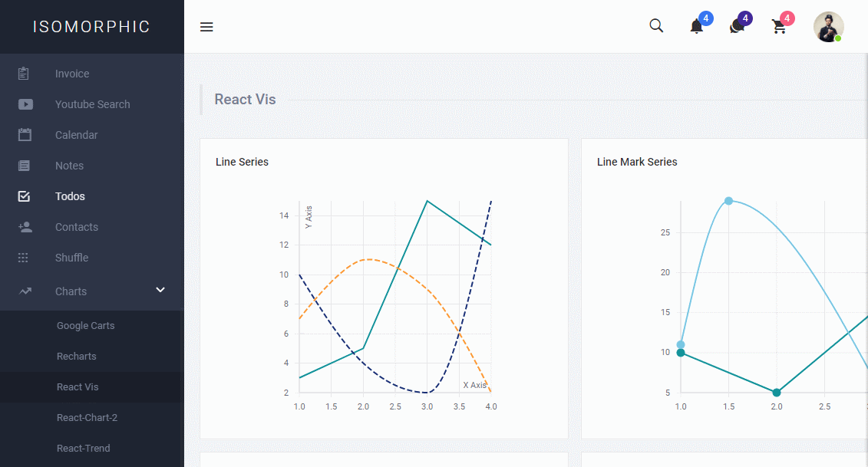Click the light blue peak marker at 1.5

[x=728, y=201]
